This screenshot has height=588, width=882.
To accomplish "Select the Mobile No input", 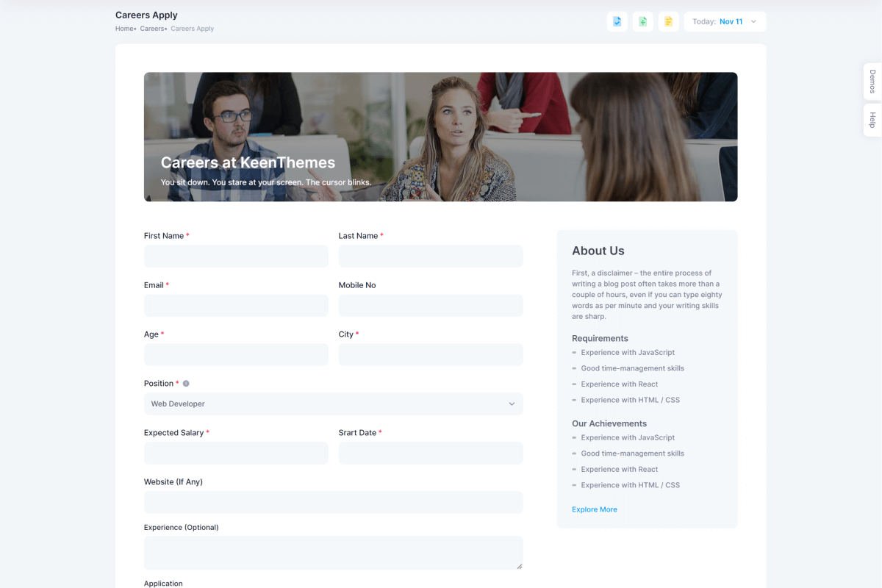I will [431, 306].
